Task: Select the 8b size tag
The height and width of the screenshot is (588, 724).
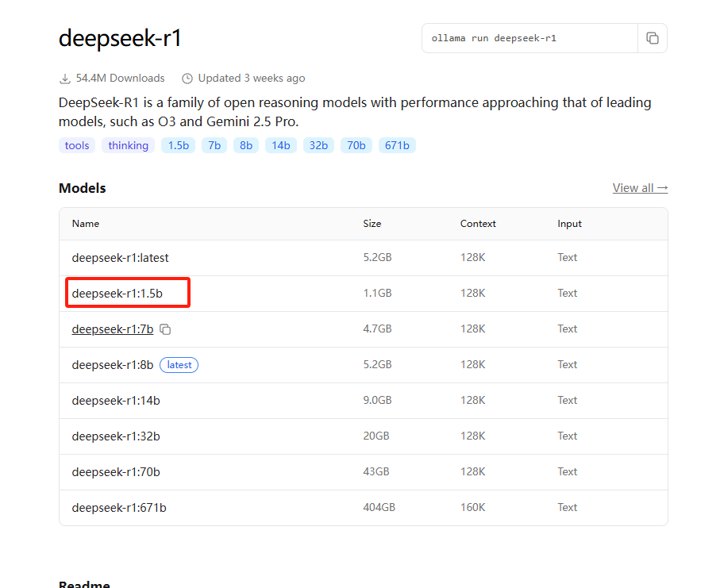Action: tap(246, 145)
